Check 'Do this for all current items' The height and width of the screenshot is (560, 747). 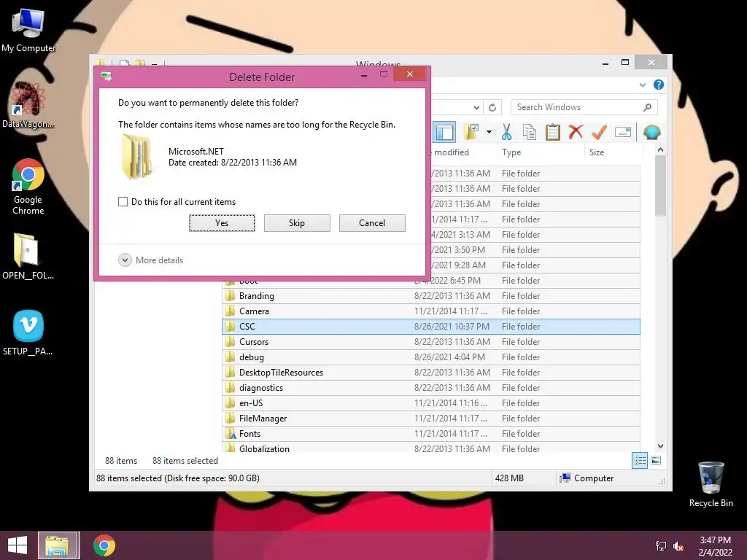pos(123,202)
